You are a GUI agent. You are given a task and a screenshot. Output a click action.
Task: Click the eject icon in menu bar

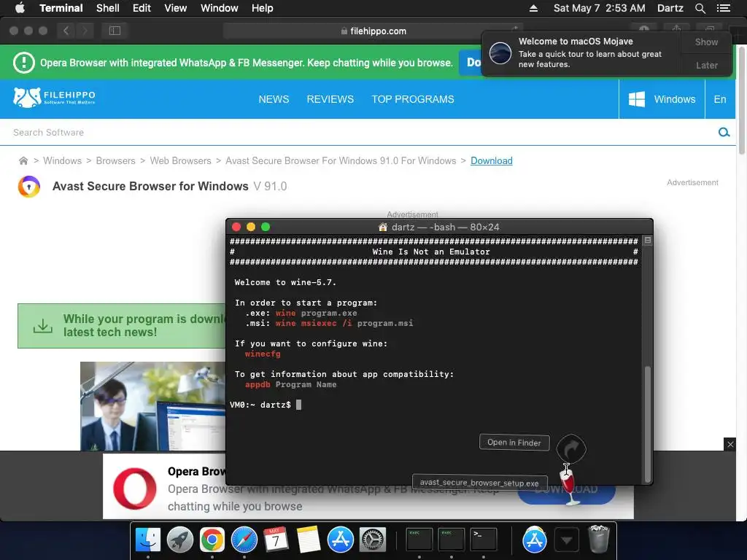[533, 8]
